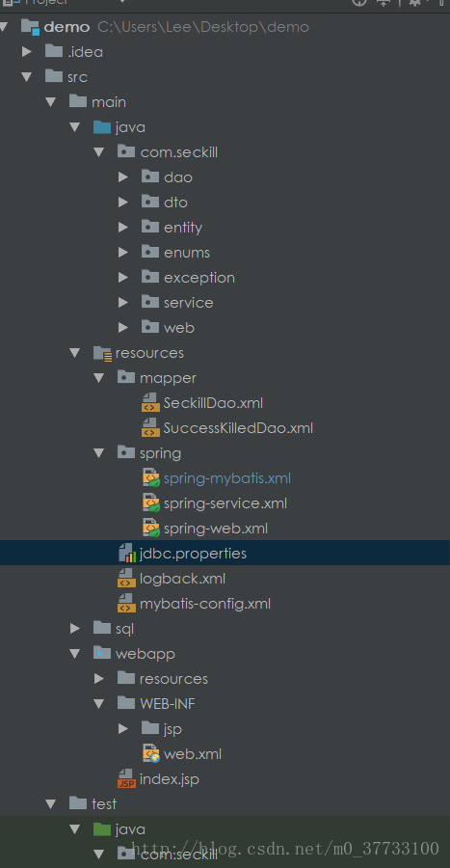This screenshot has height=868, width=450.
Task: Click the spring-service.xml Spring config icon
Action: click(x=151, y=503)
